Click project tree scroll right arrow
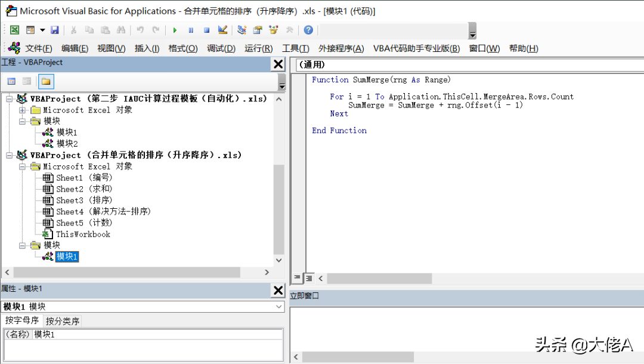 [x=267, y=272]
